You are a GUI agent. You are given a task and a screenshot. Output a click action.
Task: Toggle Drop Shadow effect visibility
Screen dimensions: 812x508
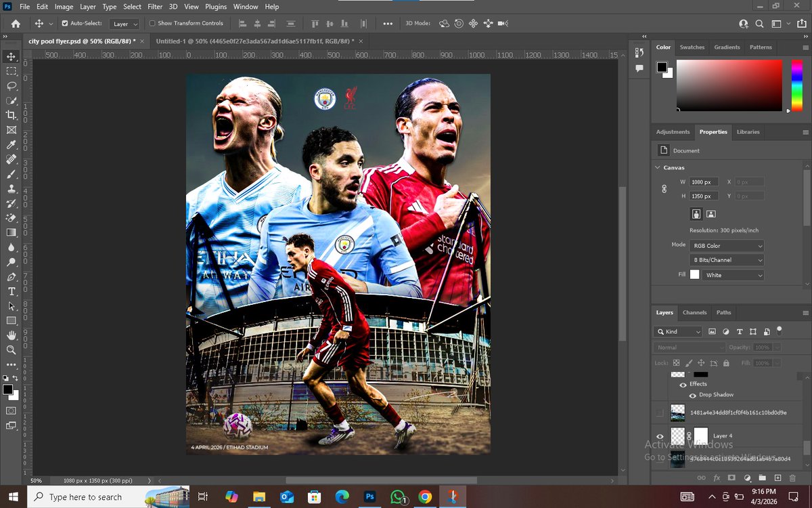(x=692, y=395)
